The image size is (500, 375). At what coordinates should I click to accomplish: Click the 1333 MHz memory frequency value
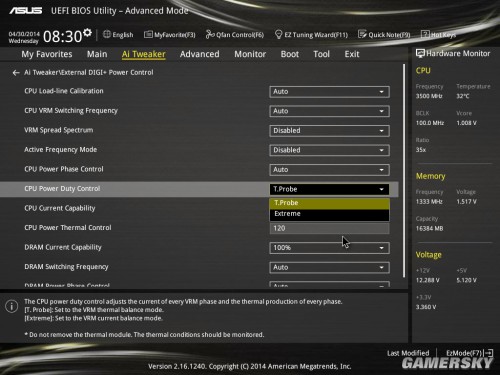pos(429,202)
